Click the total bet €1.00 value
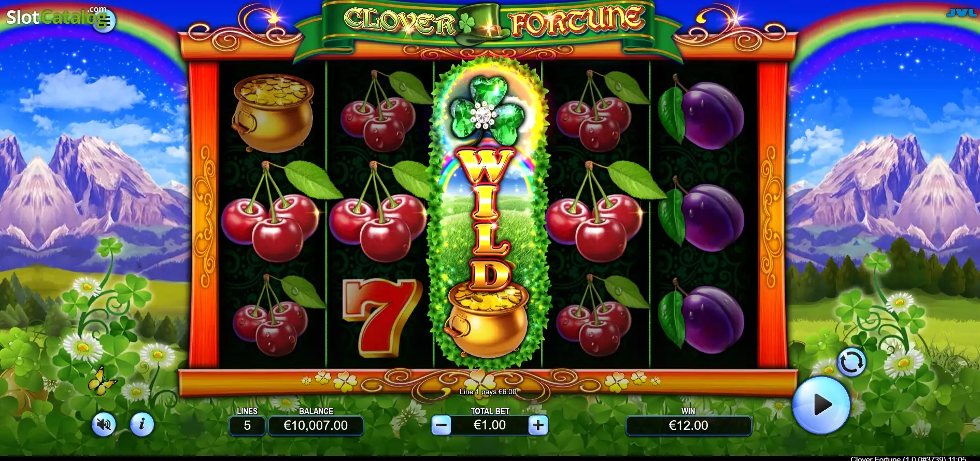This screenshot has width=980, height=461. tap(490, 425)
